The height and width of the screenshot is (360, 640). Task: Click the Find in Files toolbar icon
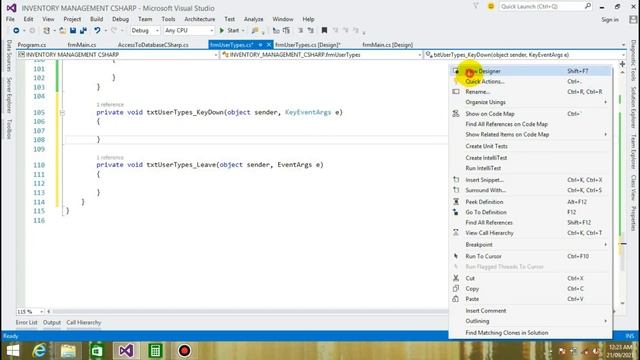point(255,31)
